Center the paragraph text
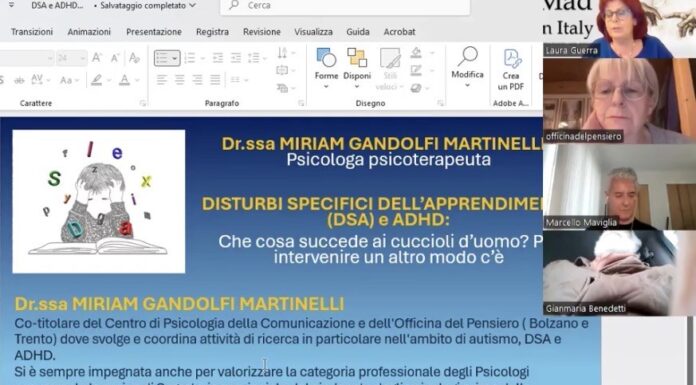 tap(179, 80)
